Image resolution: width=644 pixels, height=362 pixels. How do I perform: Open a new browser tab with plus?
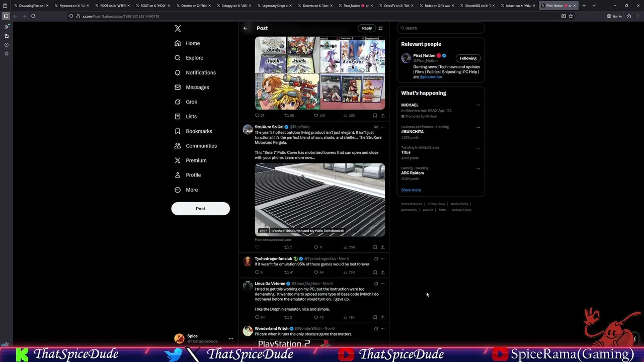click(x=584, y=6)
